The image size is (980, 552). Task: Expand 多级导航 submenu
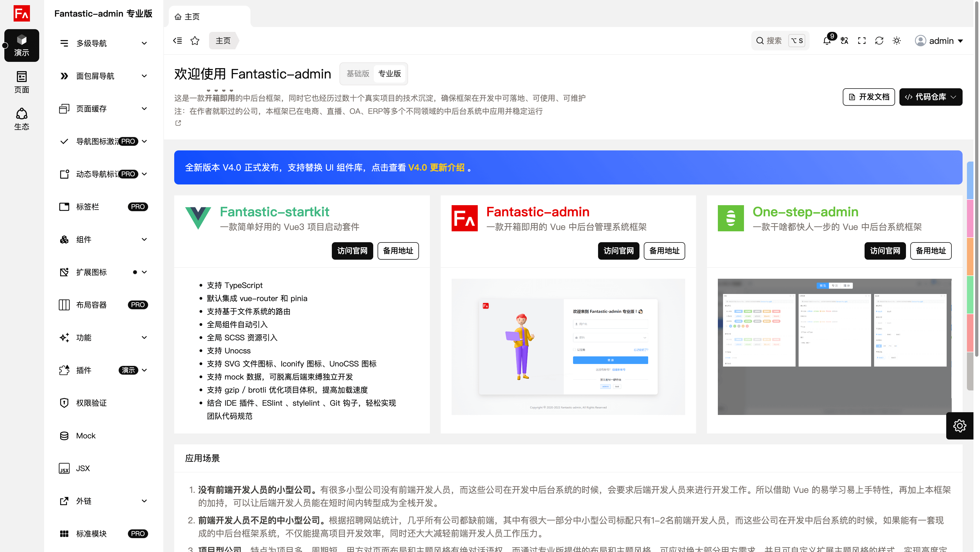pyautogui.click(x=103, y=43)
